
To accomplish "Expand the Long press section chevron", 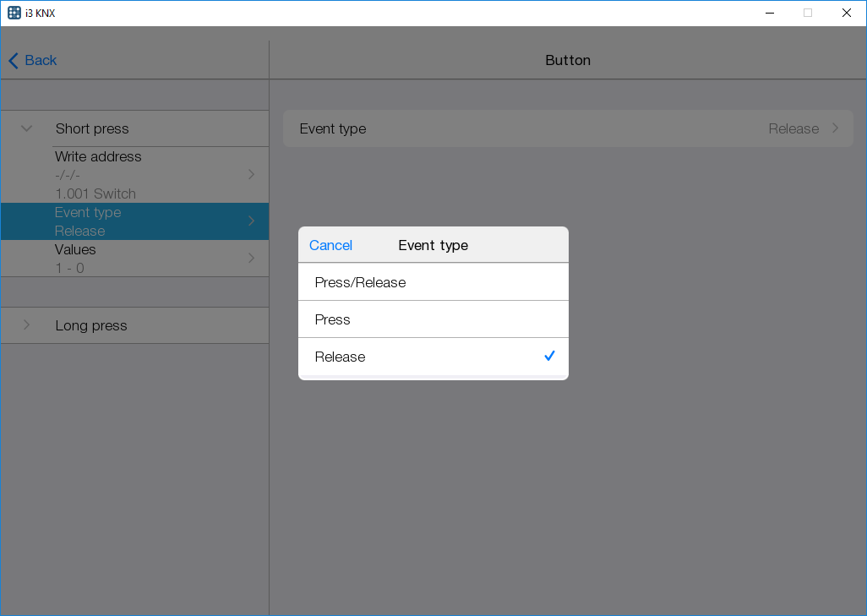I will pyautogui.click(x=26, y=325).
